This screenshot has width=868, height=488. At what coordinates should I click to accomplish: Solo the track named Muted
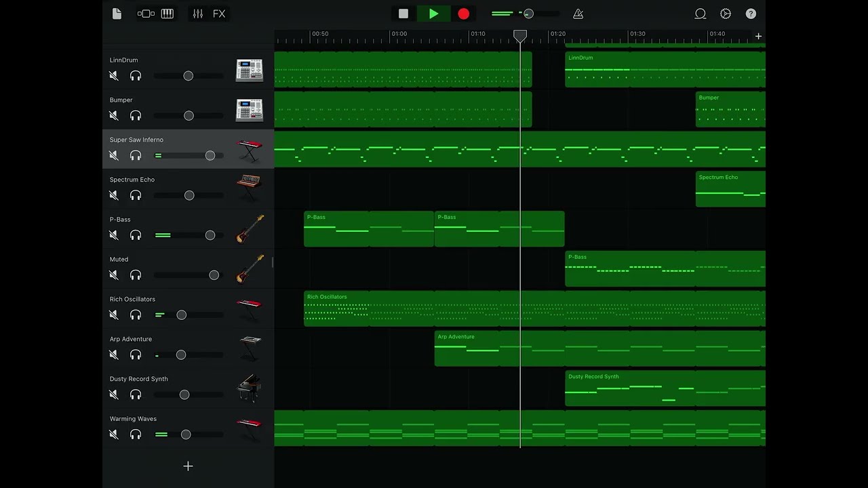click(x=136, y=275)
